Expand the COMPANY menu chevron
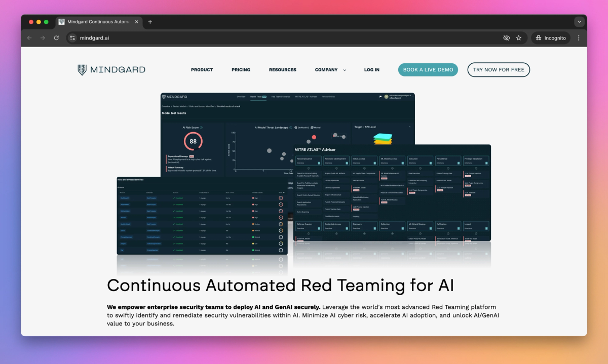 345,70
